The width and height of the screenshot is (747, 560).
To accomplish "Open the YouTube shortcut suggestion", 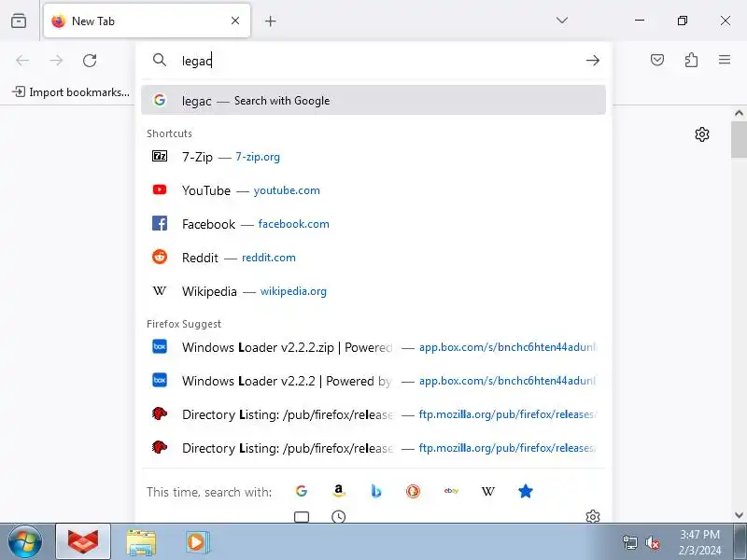I will pyautogui.click(x=373, y=190).
